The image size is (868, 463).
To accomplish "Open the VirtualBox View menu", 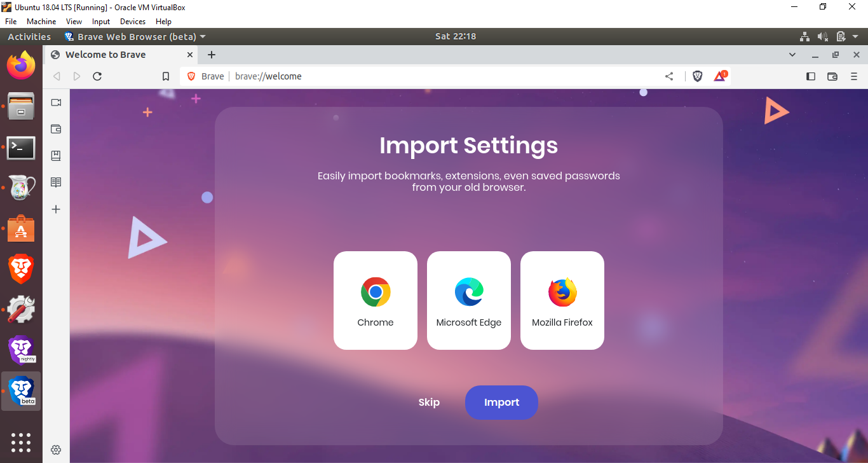I will coord(74,22).
